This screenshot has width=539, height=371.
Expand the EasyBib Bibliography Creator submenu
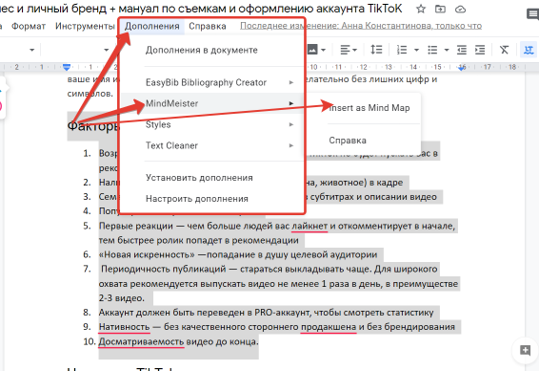pyautogui.click(x=212, y=83)
